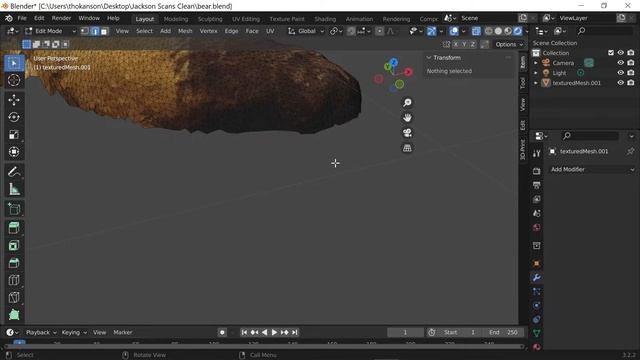
Task: Open Modifier properties wrench tab
Action: 536,278
